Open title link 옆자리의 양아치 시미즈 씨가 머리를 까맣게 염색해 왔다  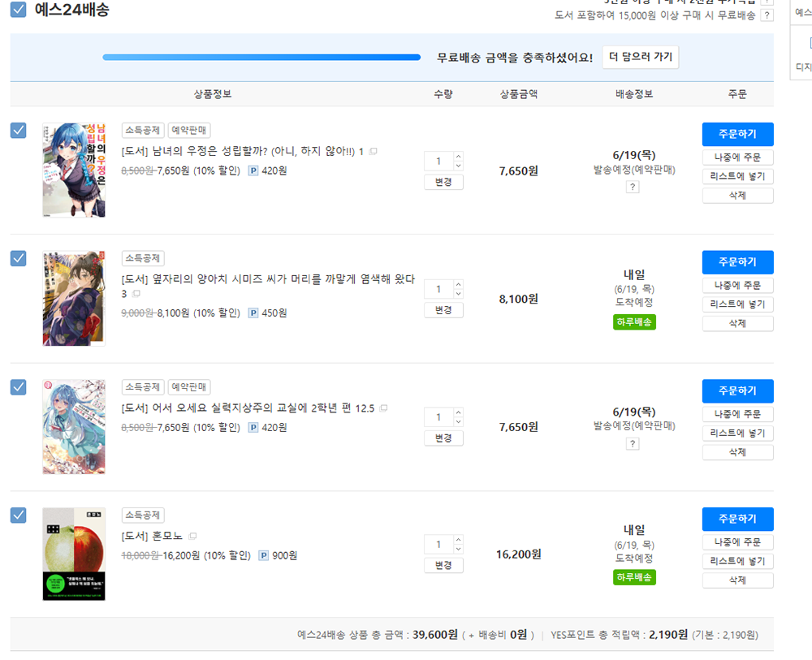(268, 286)
